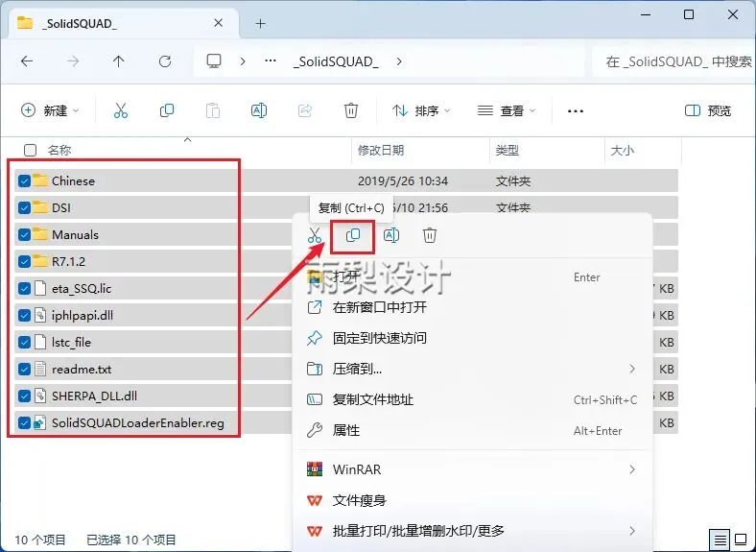
Task: Add a new tab with plus icon
Action: coord(260,23)
